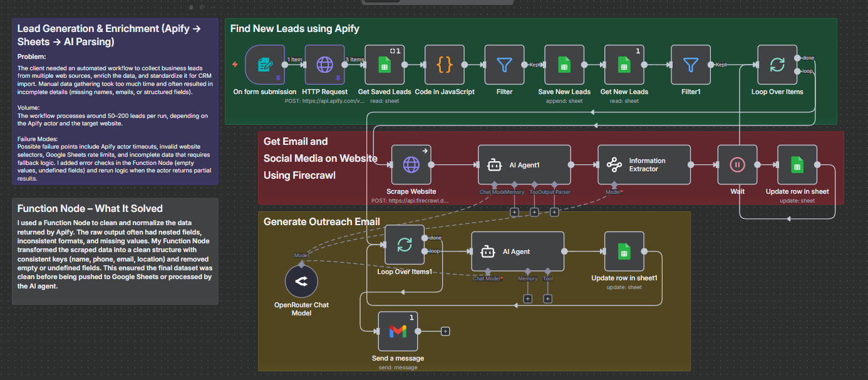Select the Get New Leads node
Screen dimensions: 868x380
tap(624, 65)
